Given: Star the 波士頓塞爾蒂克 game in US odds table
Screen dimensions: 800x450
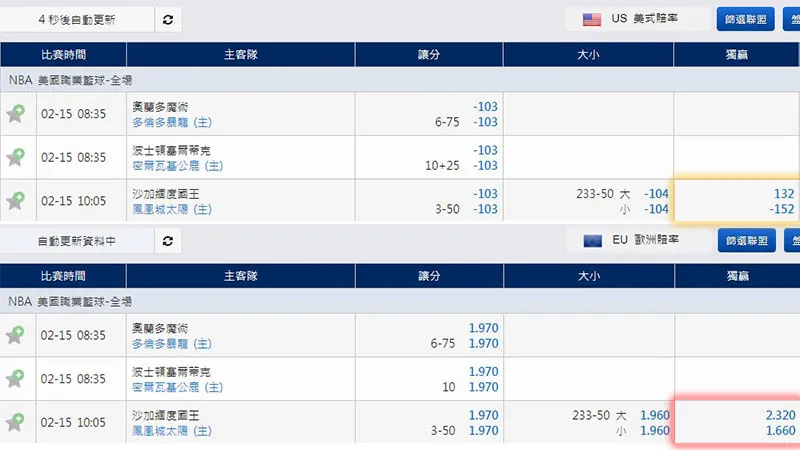Looking at the screenshot, I should pyautogui.click(x=15, y=157).
